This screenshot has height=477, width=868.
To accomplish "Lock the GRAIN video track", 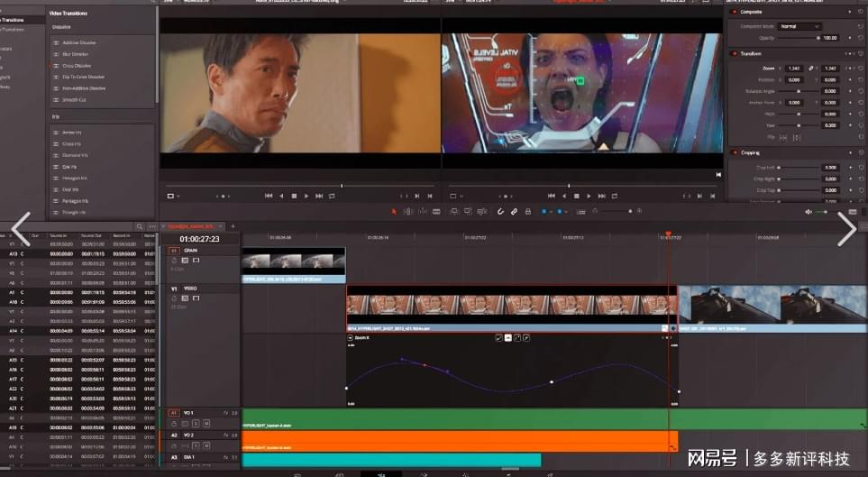I will click(x=174, y=261).
